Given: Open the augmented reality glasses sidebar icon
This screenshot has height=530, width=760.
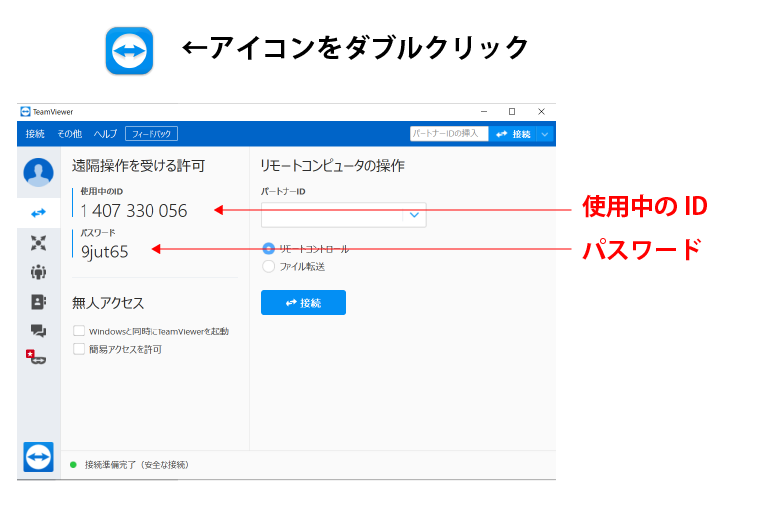Looking at the screenshot, I should tap(36, 357).
